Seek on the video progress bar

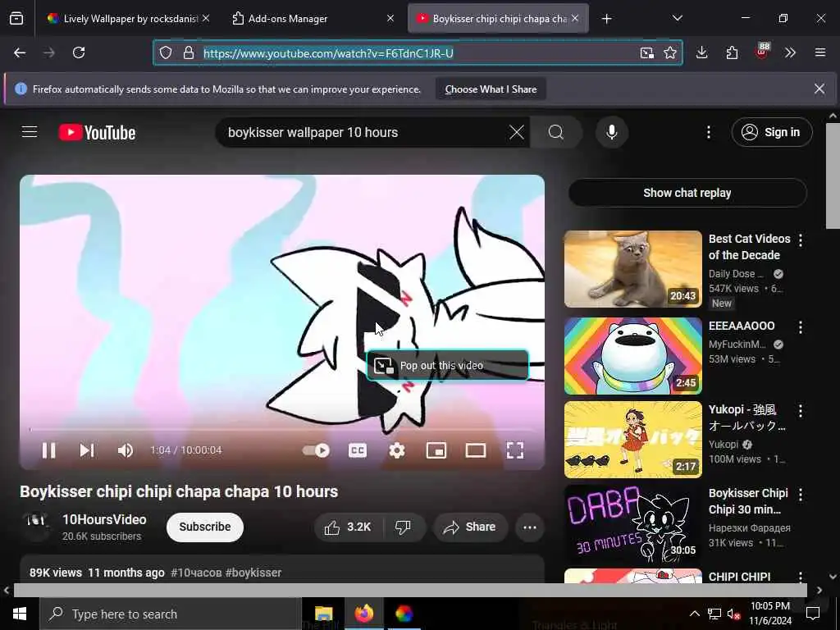click(282, 430)
